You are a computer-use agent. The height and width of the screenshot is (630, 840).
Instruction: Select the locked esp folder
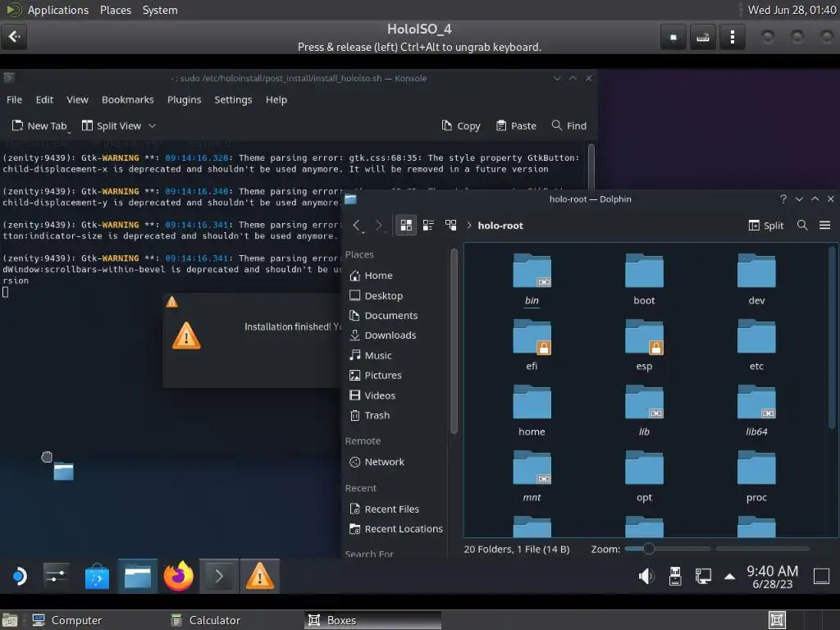click(x=644, y=337)
